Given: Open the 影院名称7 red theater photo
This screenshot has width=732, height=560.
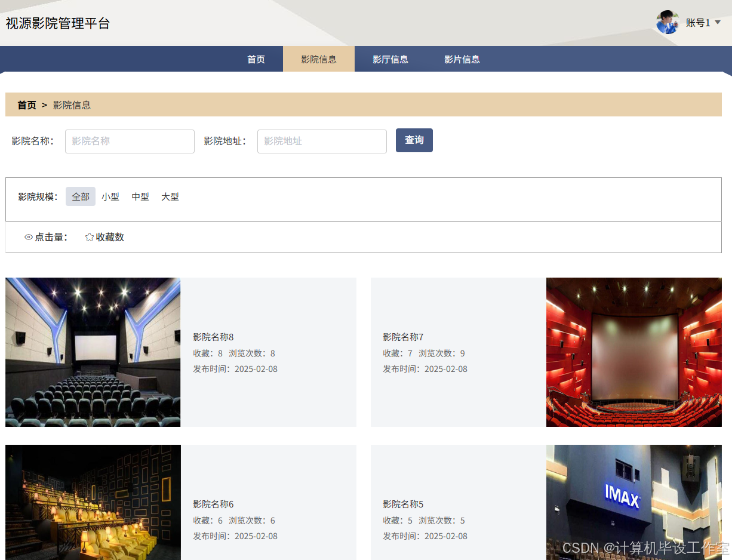Looking at the screenshot, I should coord(634,352).
